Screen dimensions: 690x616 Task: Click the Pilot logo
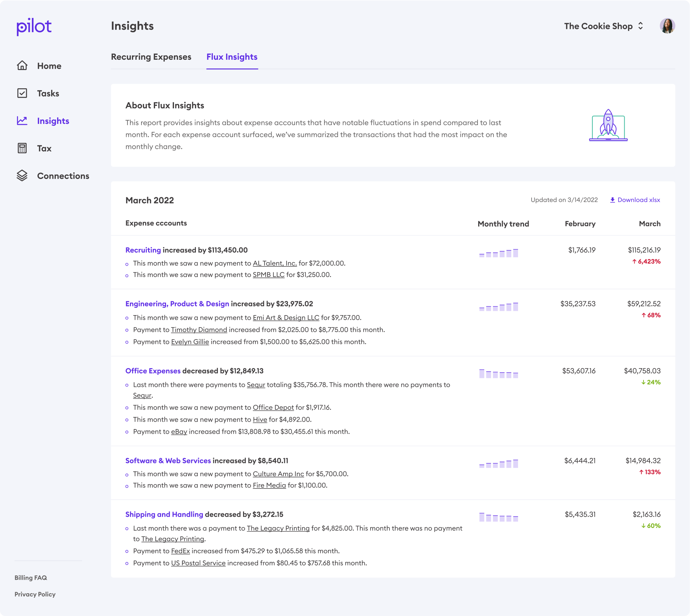34,27
